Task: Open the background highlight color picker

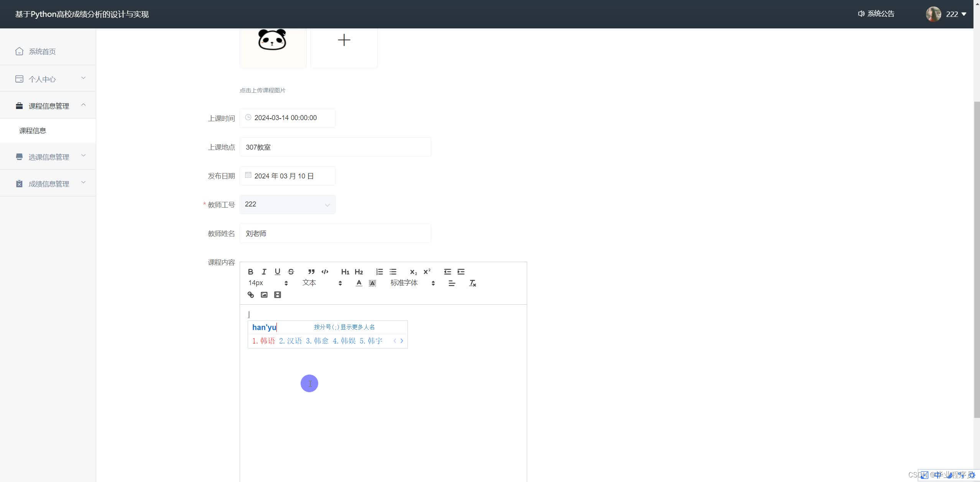Action: pyautogui.click(x=372, y=283)
